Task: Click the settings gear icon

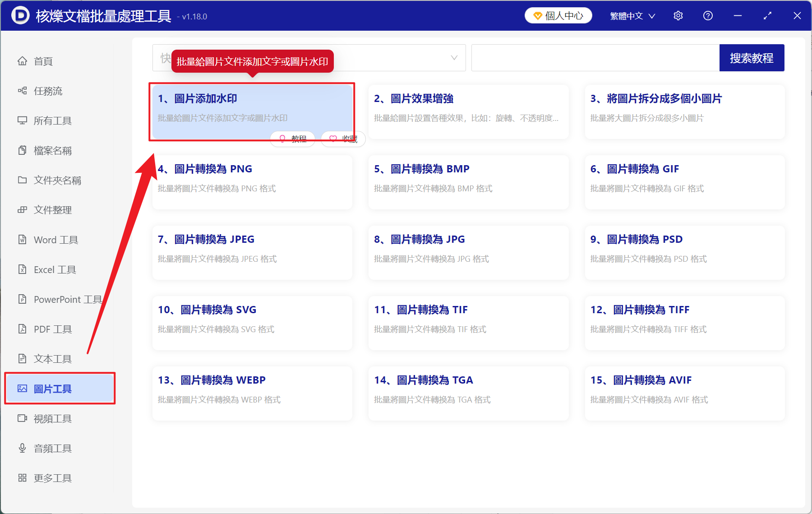Action: pos(678,15)
